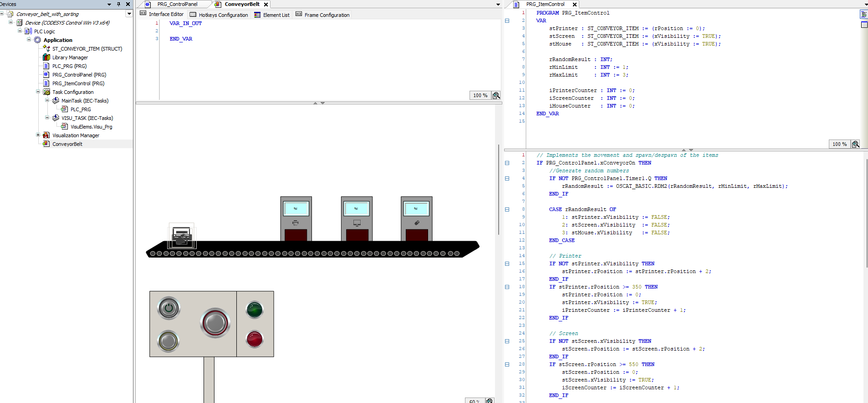The width and height of the screenshot is (868, 403).
Task: Collapse the project root node
Action: tap(2, 14)
